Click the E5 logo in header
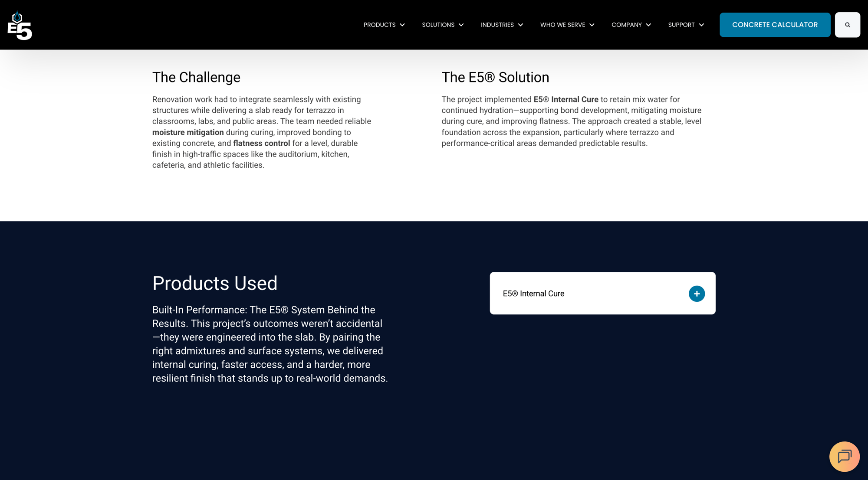Viewport: 868px width, 480px height. click(20, 25)
